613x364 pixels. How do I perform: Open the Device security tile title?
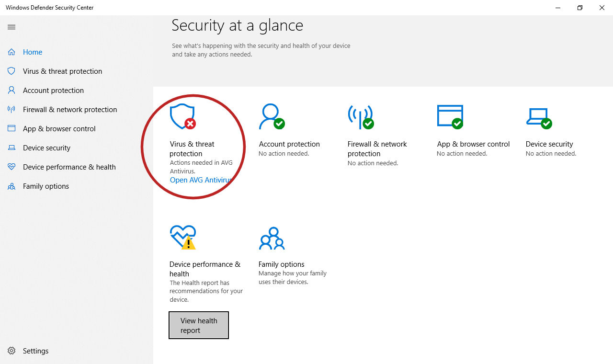[x=549, y=144]
